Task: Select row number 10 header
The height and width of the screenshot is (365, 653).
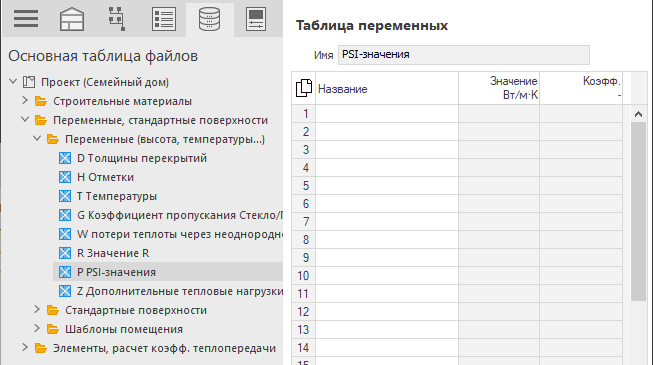Action: pos(304,275)
